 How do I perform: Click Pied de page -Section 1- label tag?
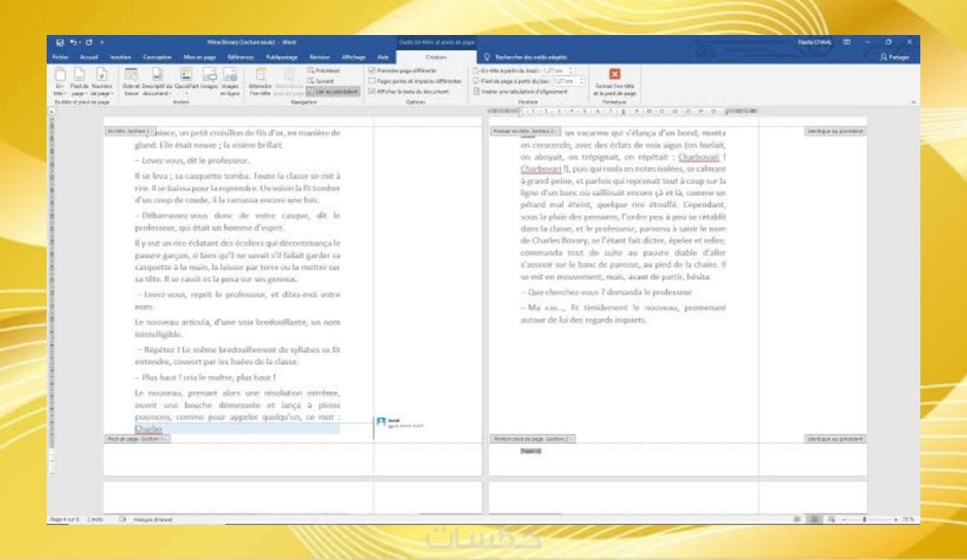[x=138, y=439]
